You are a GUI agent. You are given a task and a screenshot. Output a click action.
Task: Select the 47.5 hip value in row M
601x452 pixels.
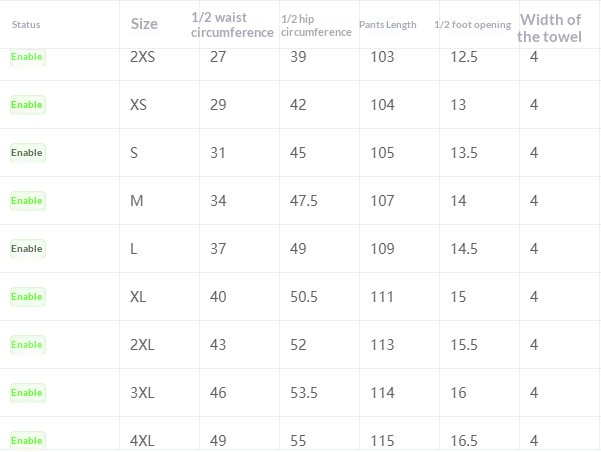click(304, 201)
